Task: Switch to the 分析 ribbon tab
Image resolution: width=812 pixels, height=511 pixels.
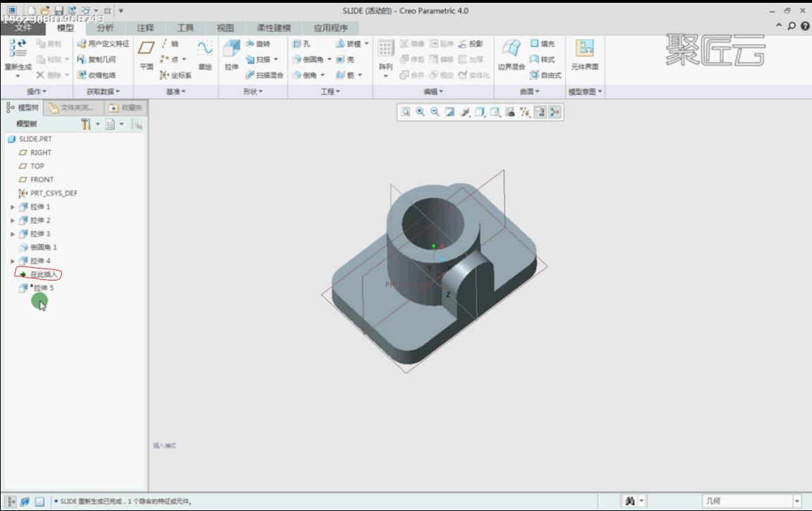Action: (x=105, y=28)
